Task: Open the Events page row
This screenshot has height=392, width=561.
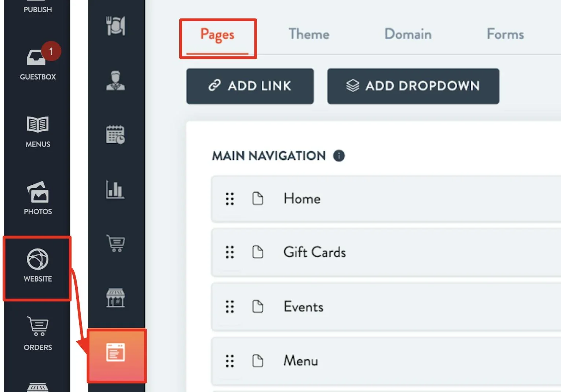Action: click(386, 307)
